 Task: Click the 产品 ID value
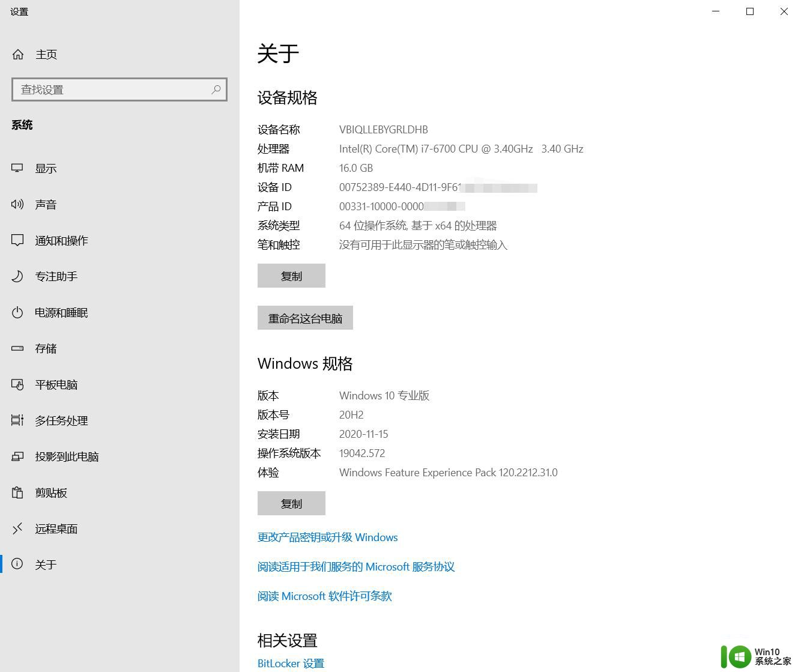tap(402, 207)
